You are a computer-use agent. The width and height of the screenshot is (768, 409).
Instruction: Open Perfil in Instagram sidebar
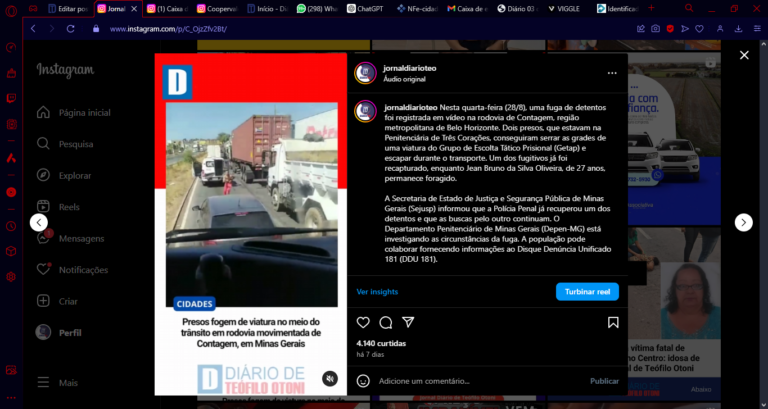pos(58,333)
